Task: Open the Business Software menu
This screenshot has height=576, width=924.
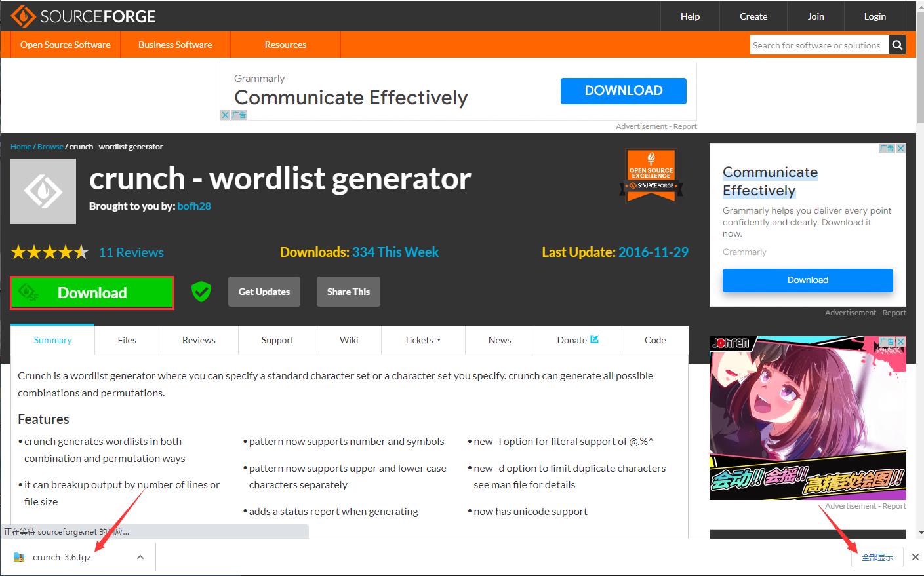Action: (175, 45)
